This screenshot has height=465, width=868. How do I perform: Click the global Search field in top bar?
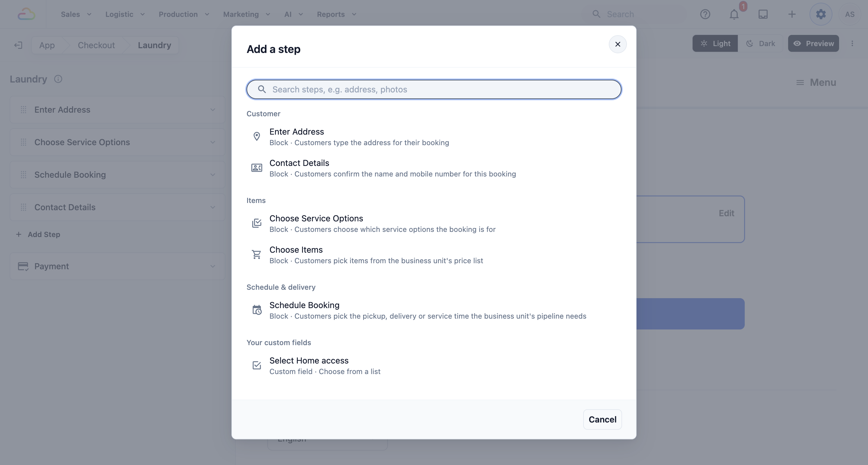[635, 14]
